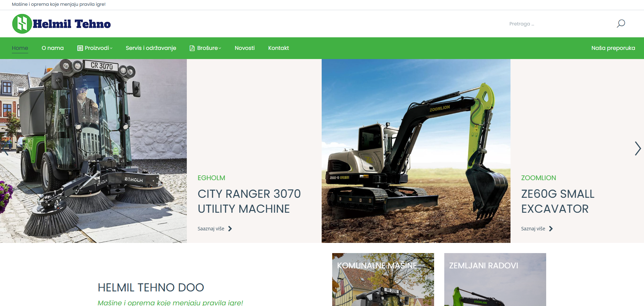Expand the Brošure dropdown chevron
This screenshot has height=306, width=644.
[x=220, y=48]
